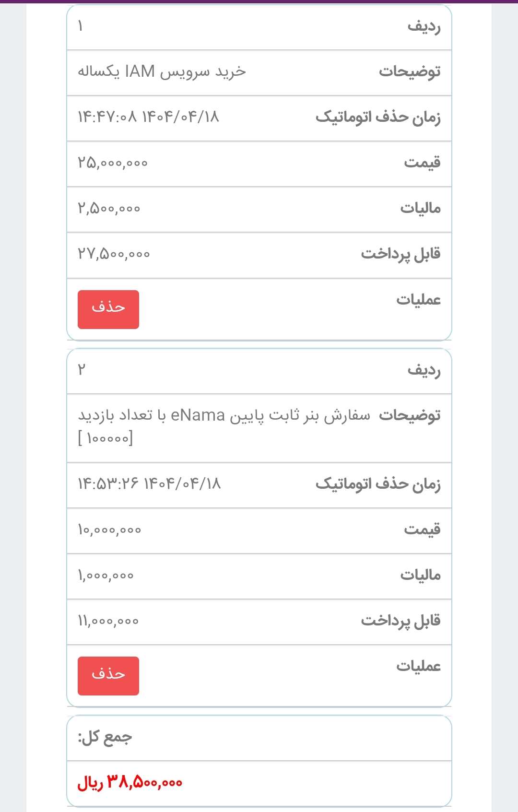This screenshot has width=518, height=812.
Task: Click the مالیات amount ۲,۵۰۰,۰۰۰
Action: [109, 209]
